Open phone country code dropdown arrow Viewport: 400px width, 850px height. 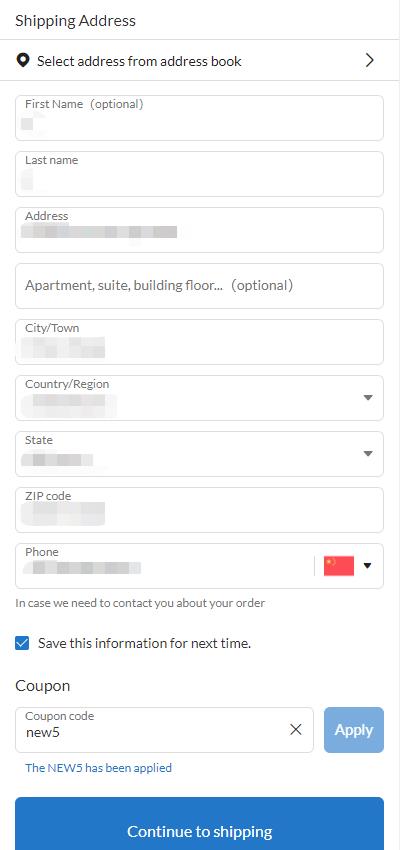[x=367, y=566]
